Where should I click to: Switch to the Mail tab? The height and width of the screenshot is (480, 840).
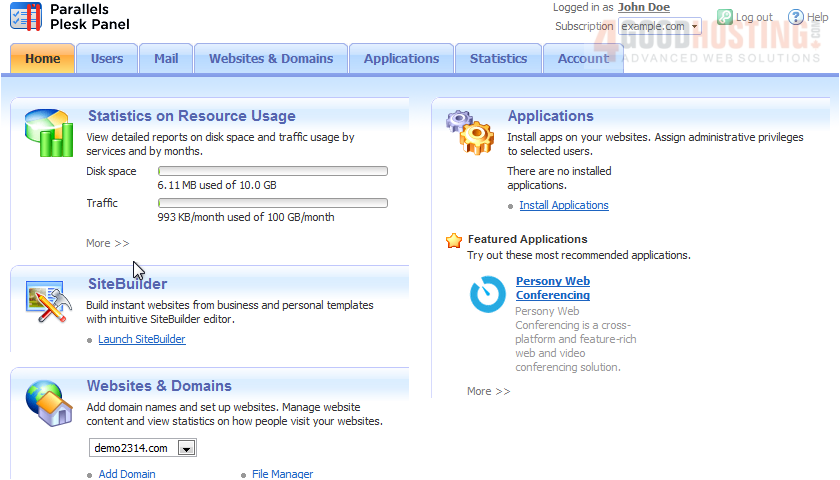pos(166,59)
